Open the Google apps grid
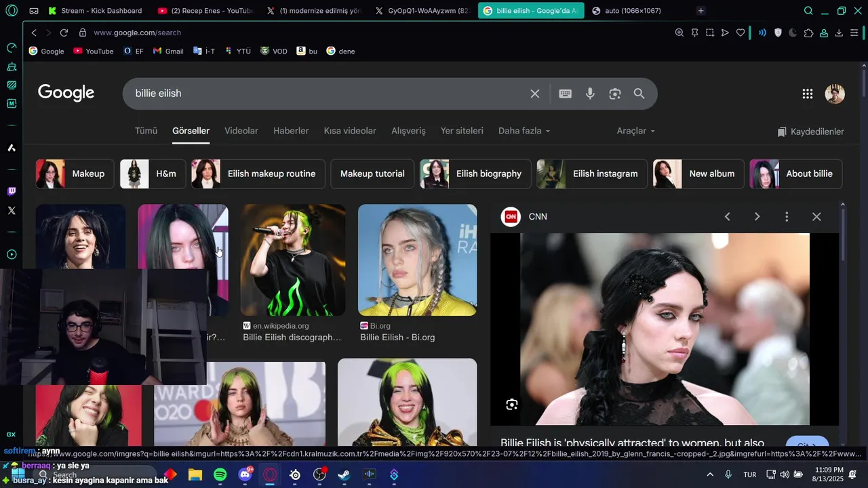 [x=807, y=94]
